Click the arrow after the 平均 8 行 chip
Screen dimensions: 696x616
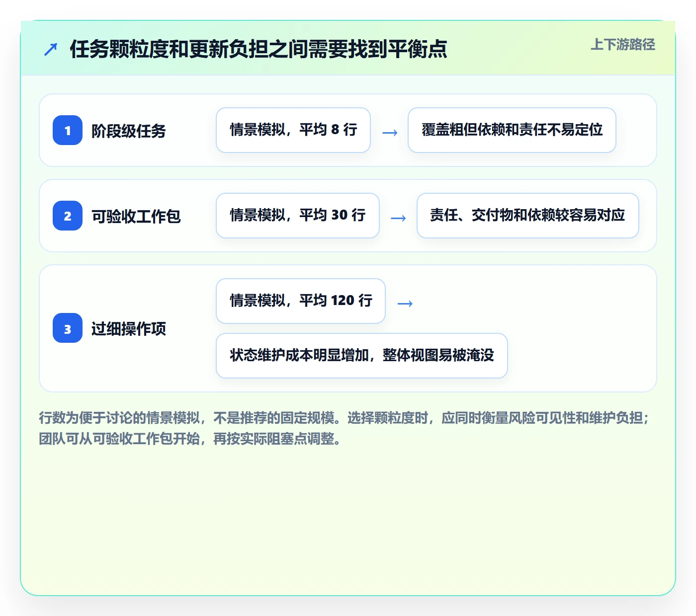point(390,132)
